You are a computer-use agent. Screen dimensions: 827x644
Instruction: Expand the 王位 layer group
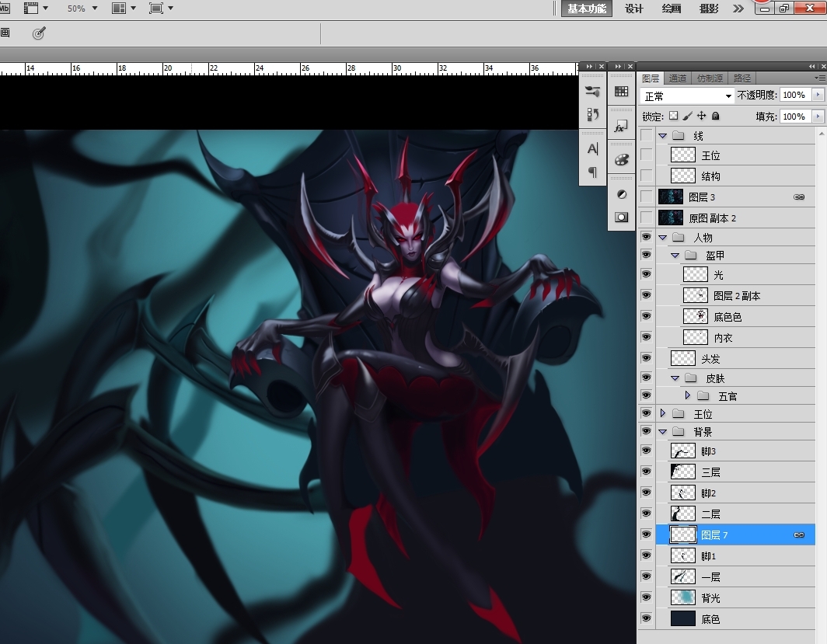[x=663, y=413]
